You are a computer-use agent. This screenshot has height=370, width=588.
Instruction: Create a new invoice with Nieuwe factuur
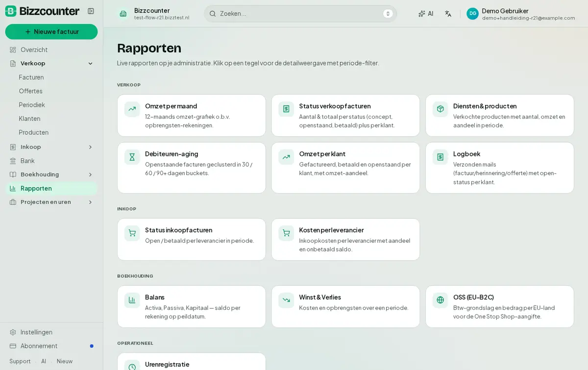pyautogui.click(x=51, y=32)
